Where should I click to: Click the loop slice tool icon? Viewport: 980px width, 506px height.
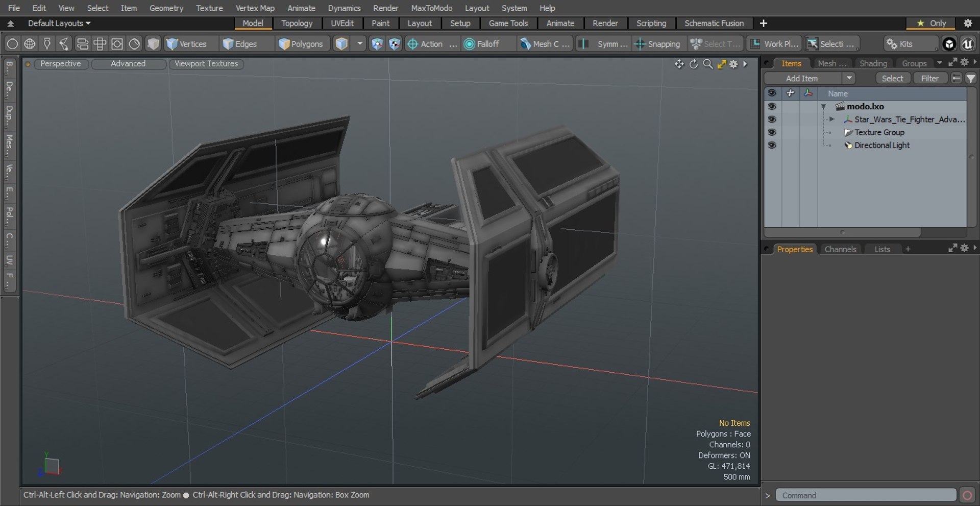pos(82,44)
